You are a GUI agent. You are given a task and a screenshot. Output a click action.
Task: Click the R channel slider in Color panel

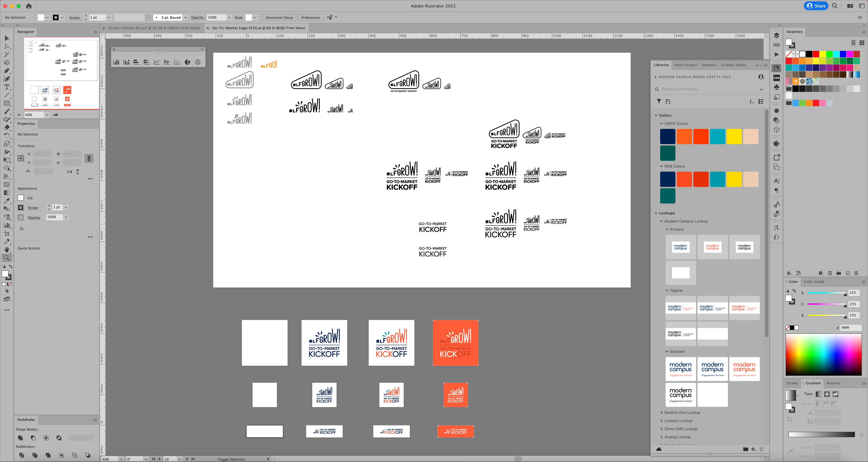coord(826,293)
